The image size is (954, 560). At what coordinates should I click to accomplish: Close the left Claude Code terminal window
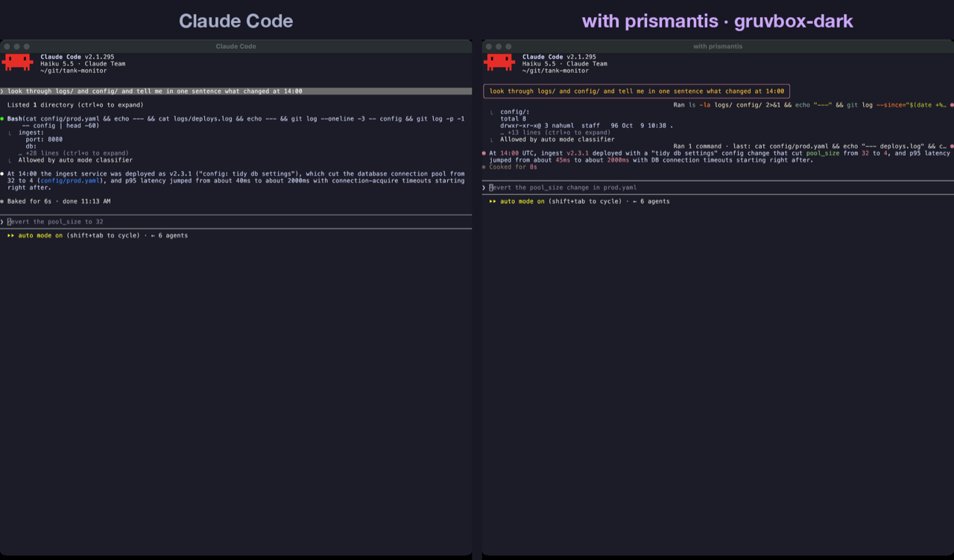[x=7, y=46]
